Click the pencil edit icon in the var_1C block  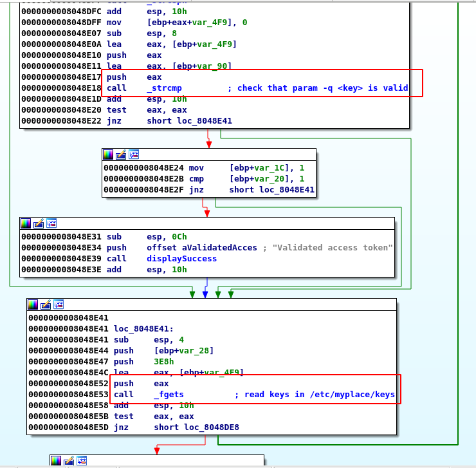tap(121, 154)
